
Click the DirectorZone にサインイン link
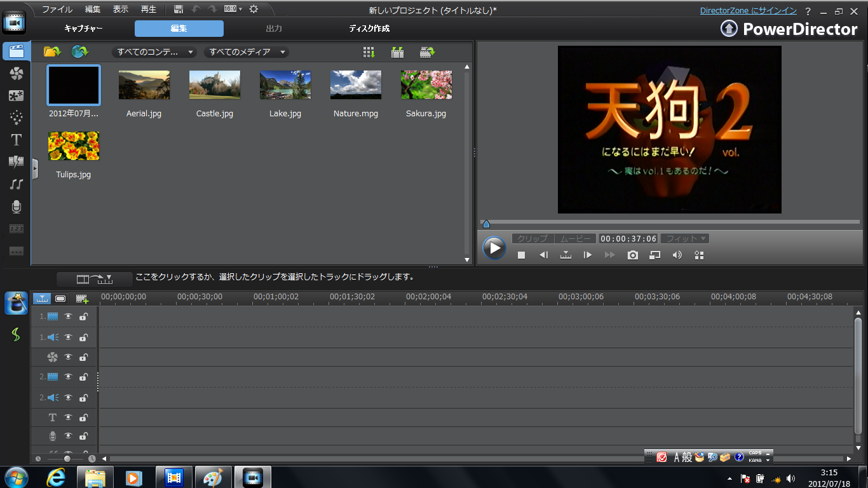click(748, 11)
